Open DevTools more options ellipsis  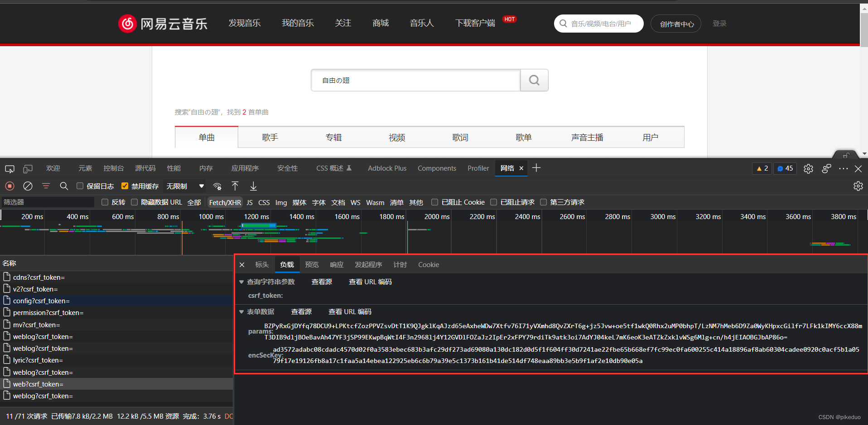pyautogui.click(x=843, y=168)
